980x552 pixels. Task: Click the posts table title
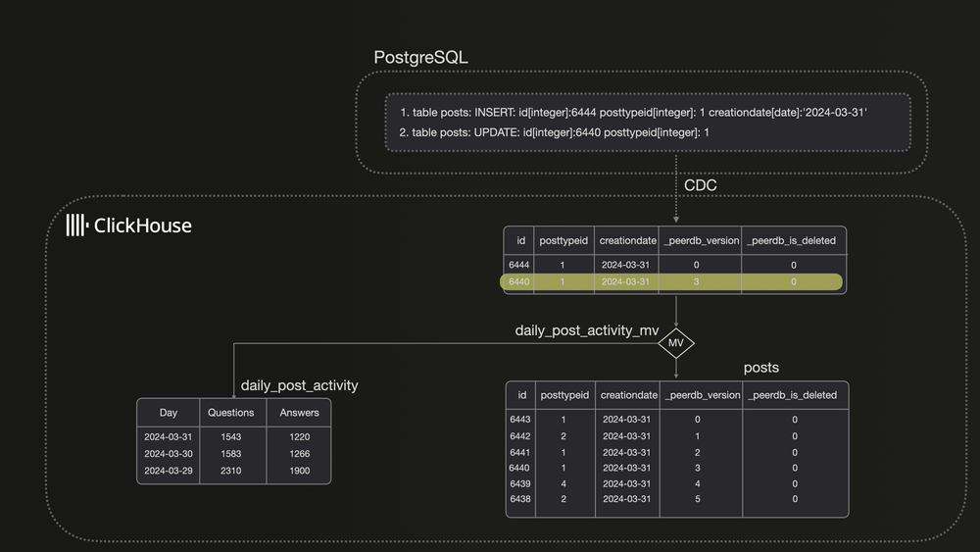pyautogui.click(x=760, y=368)
